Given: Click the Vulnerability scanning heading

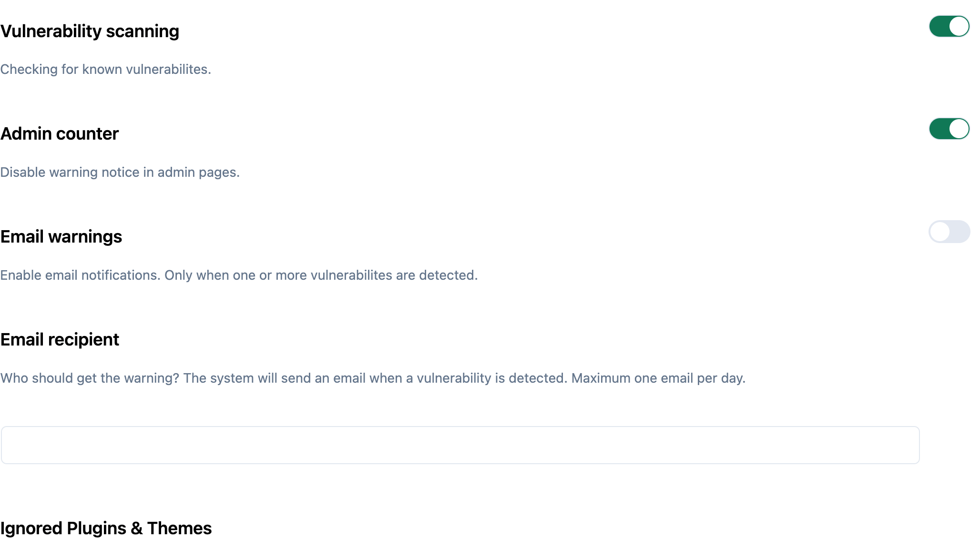Looking at the screenshot, I should coord(90,31).
